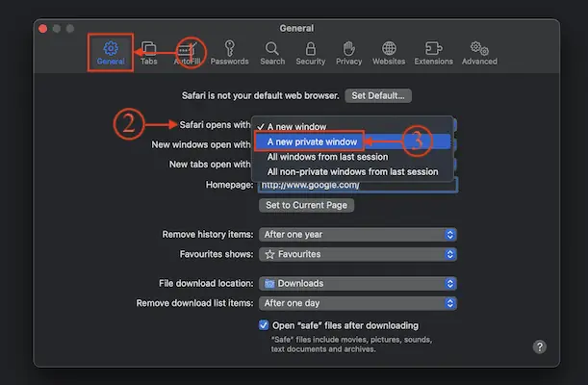Choose "A new private window" option
Viewport: 588px width, 385px height.
tap(314, 141)
